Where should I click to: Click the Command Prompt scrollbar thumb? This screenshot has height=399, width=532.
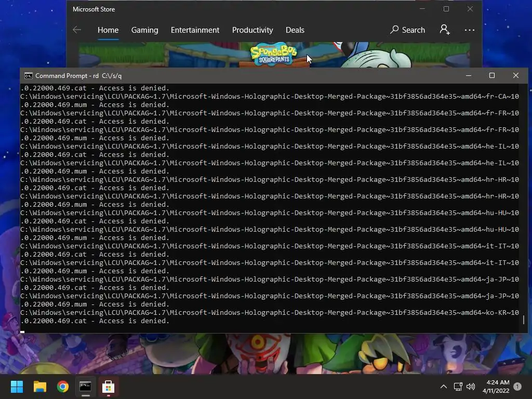pyautogui.click(x=524, y=320)
